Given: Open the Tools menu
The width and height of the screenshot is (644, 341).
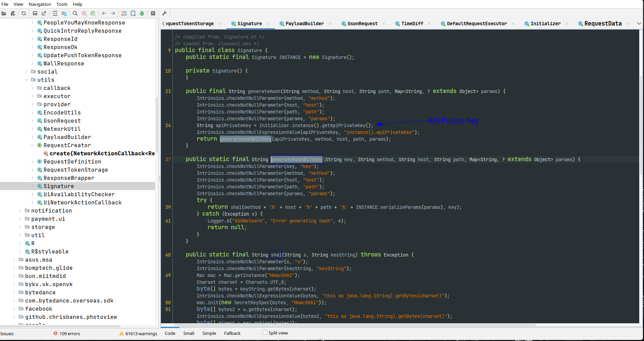Looking at the screenshot, I should pyautogui.click(x=62, y=4).
